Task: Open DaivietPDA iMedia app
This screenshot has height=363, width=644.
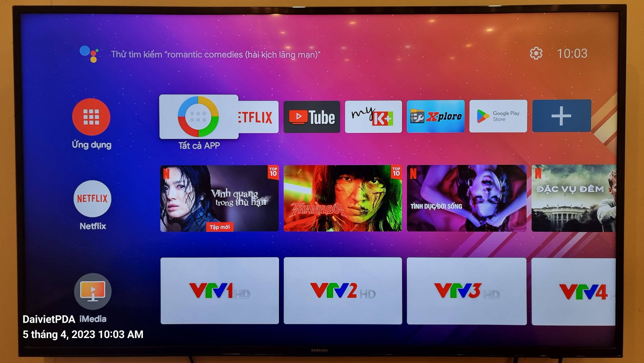Action: point(92,290)
